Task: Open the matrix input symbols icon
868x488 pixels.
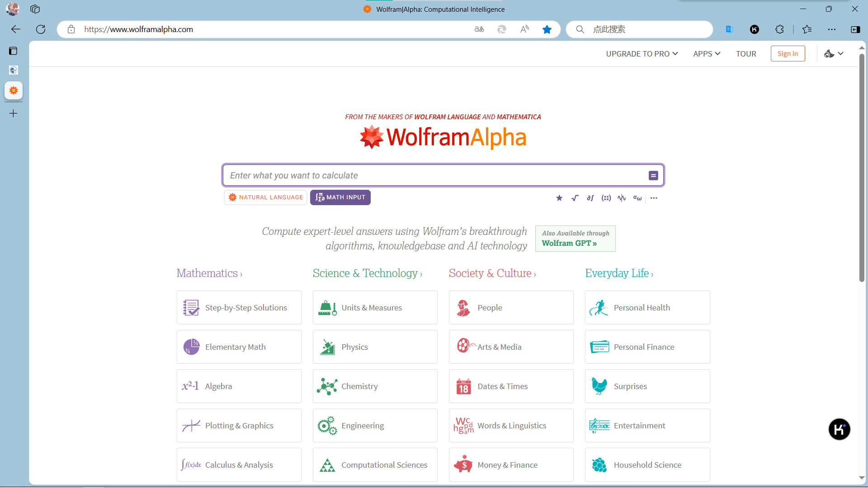Action: pyautogui.click(x=606, y=198)
